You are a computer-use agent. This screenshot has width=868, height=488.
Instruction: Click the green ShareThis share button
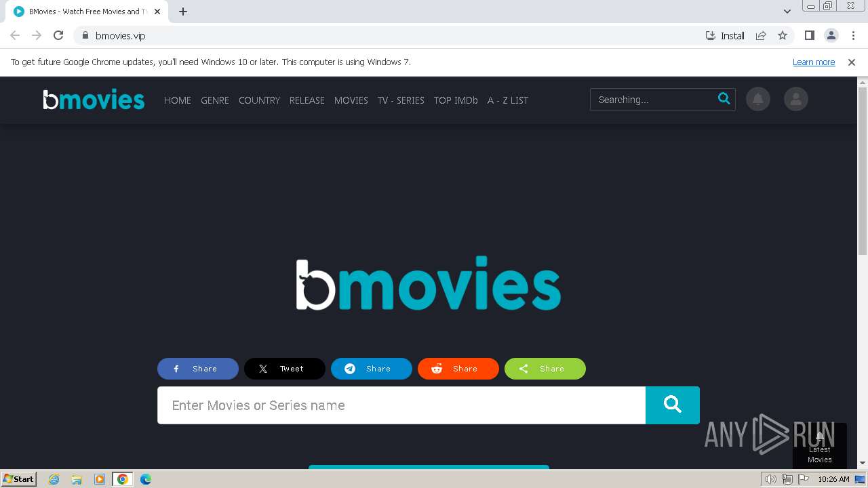pyautogui.click(x=545, y=369)
